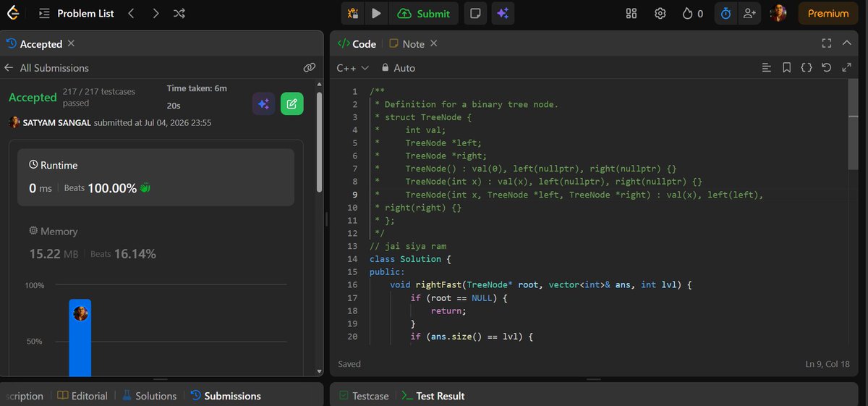Click the 'Saved' status text

pos(349,363)
